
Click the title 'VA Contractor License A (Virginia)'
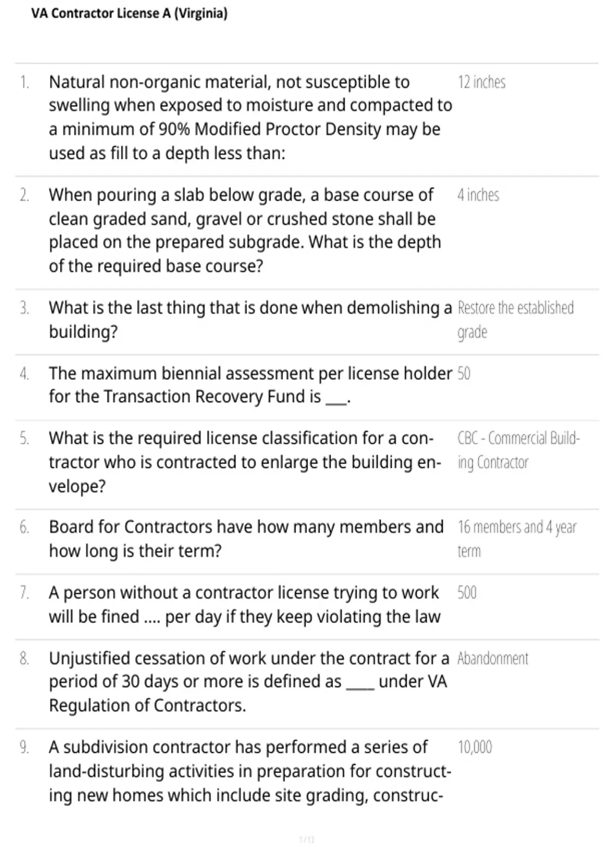point(129,13)
